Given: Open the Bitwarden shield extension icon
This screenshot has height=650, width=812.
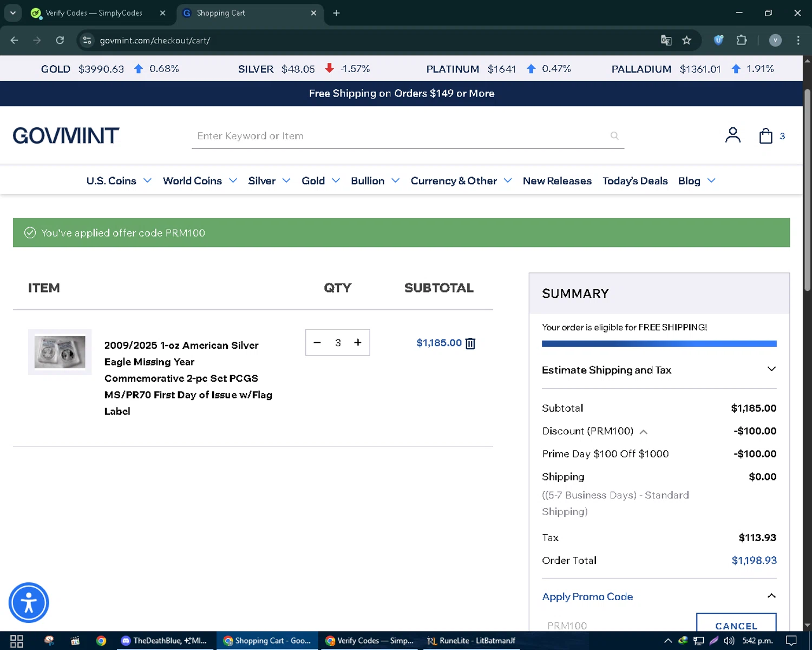Looking at the screenshot, I should tap(718, 40).
